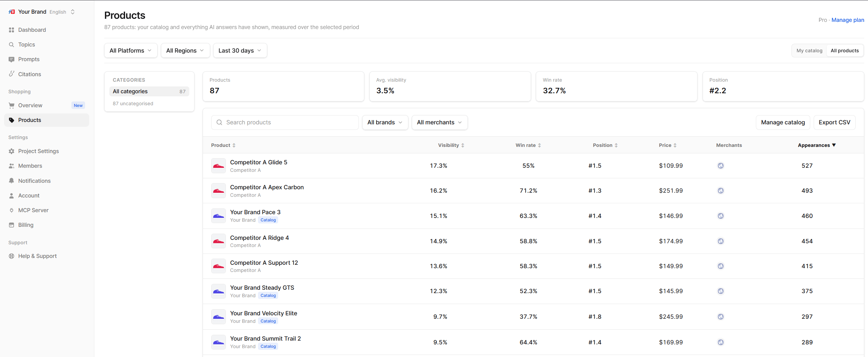Click merchant icon for Competitor A Glide 5

click(721, 166)
